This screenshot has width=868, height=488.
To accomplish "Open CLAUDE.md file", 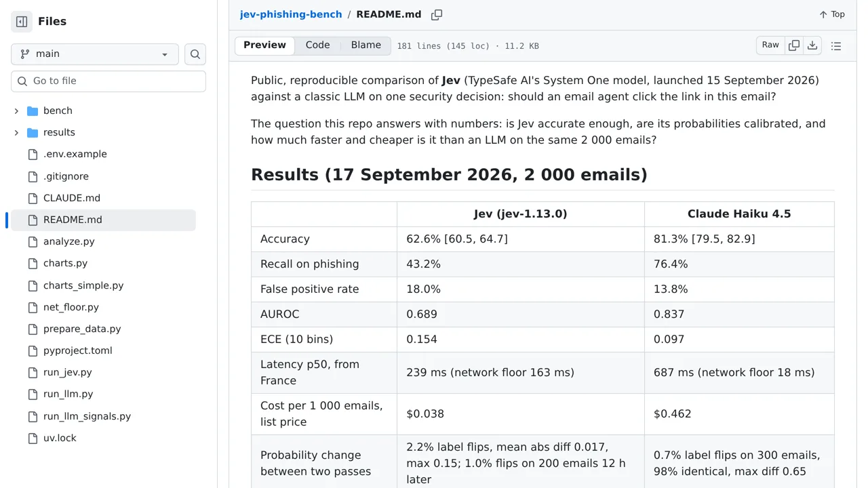I will coord(72,198).
